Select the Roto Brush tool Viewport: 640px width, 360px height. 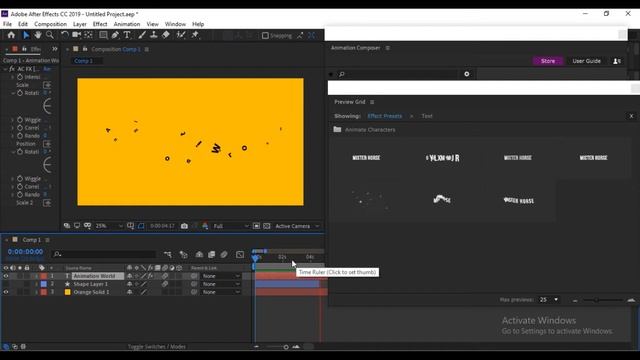pyautogui.click(x=181, y=35)
